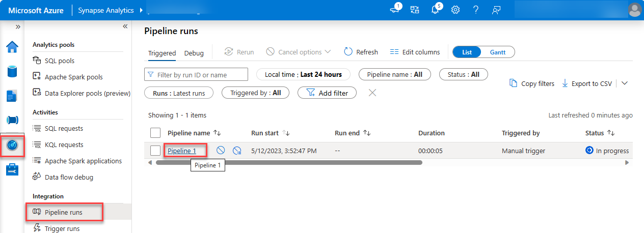Click the horizontal scrollbar under the table
The height and width of the screenshot is (233, 644).
pyautogui.click(x=289, y=163)
